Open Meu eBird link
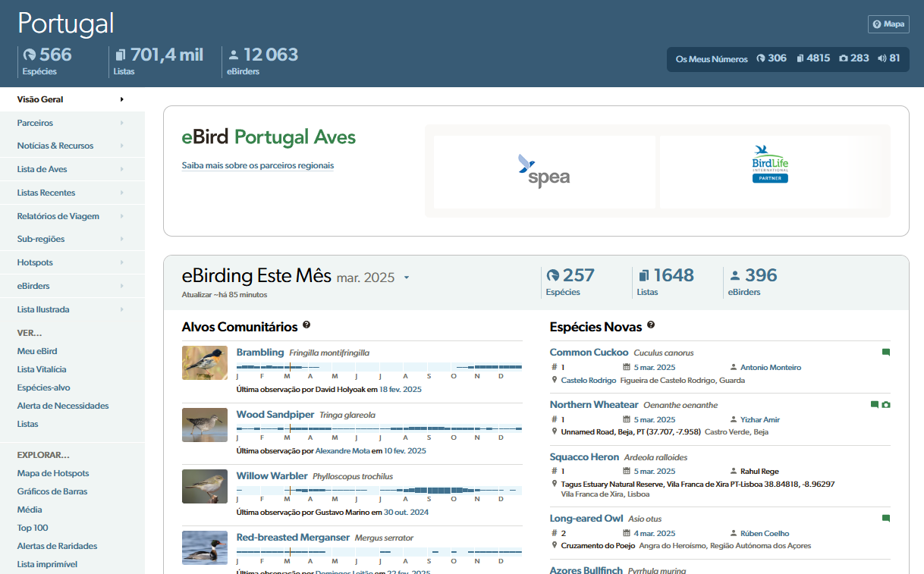Image resolution: width=924 pixels, height=574 pixels. click(x=37, y=351)
